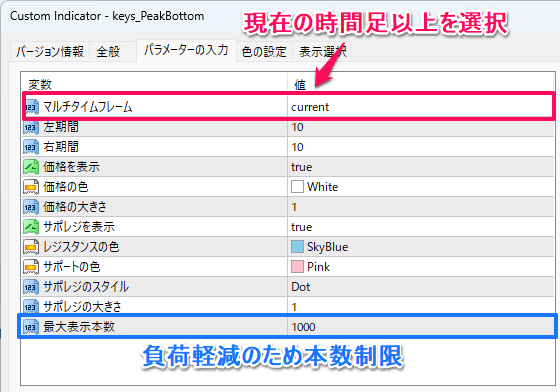This screenshot has height=392, width=560.
Task: Click the integer icon beside 最大表示本数
Action: [31, 327]
